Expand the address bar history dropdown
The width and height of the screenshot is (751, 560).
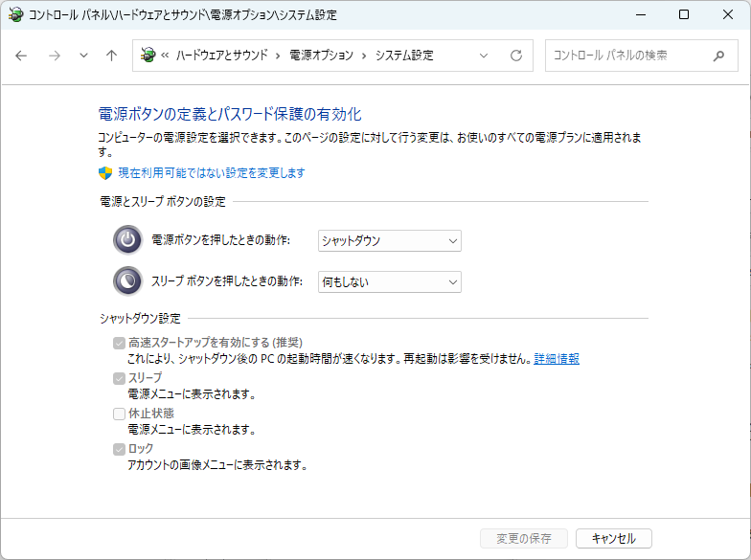(x=484, y=56)
